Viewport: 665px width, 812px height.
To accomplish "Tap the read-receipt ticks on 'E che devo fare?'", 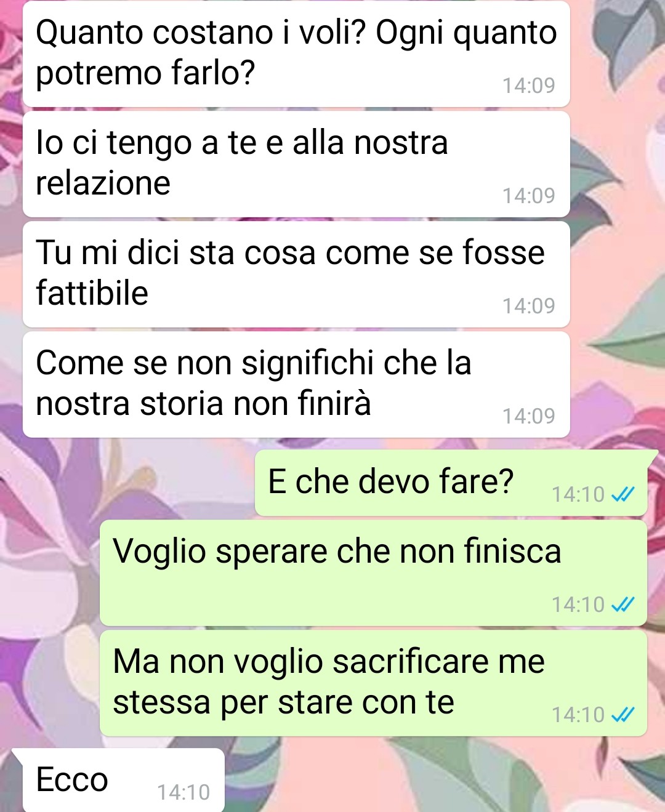I will point(623,494).
